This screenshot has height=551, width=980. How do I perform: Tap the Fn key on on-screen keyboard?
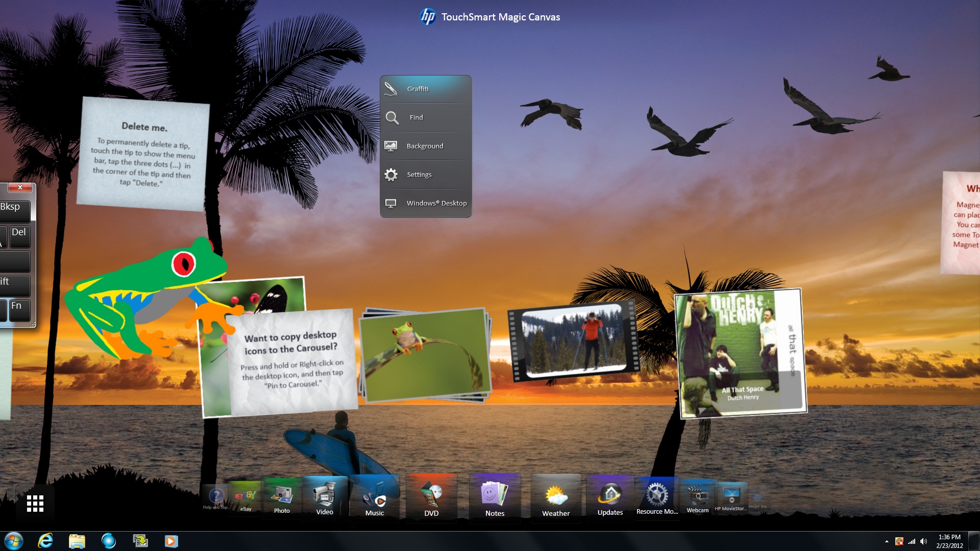pos(19,310)
